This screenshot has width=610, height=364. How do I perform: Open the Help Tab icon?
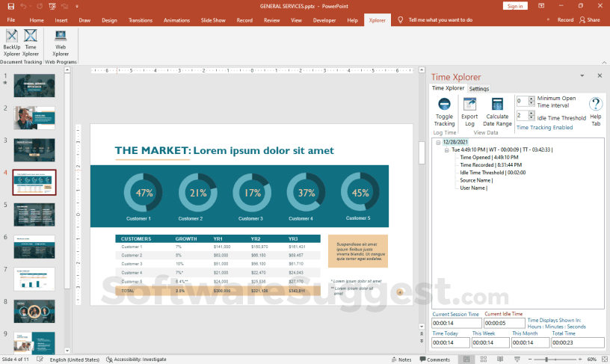595,110
